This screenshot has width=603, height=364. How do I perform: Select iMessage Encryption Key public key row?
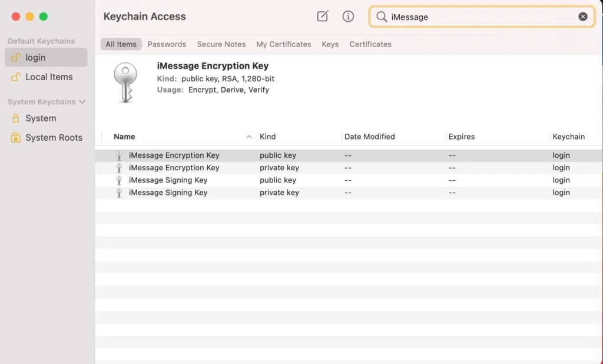[x=349, y=155]
